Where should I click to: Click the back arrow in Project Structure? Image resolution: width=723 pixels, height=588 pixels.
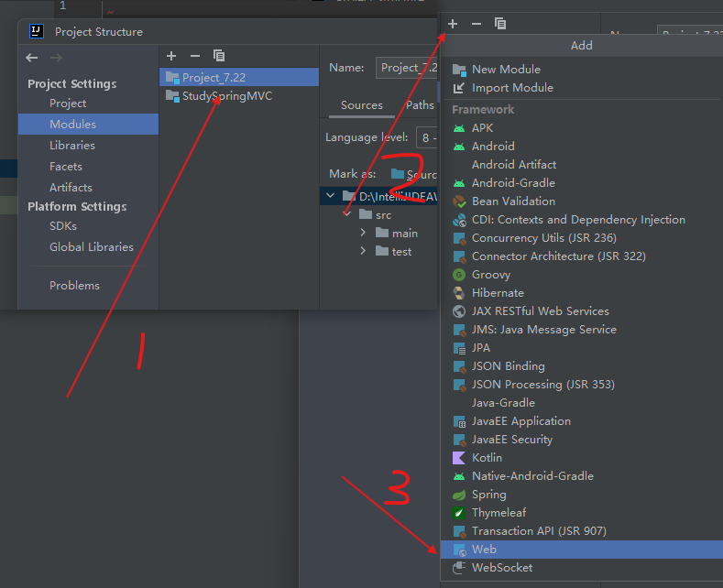(32, 58)
